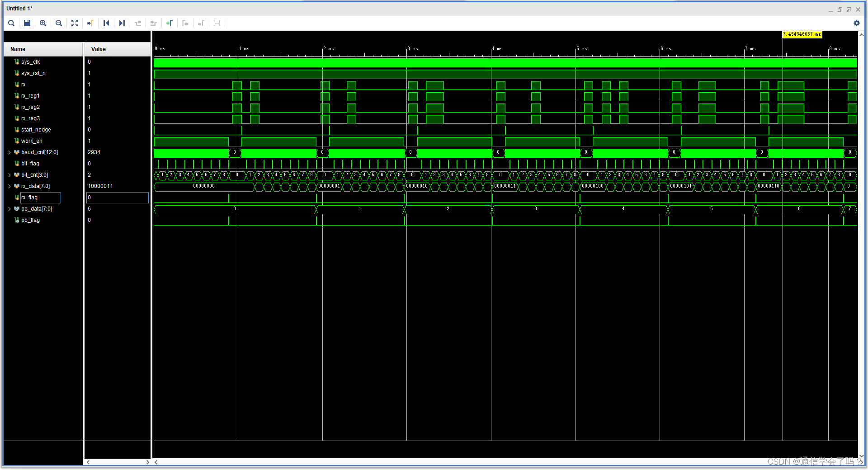The height and width of the screenshot is (470, 868).
Task: Go to the next marker
Action: coord(201,23)
